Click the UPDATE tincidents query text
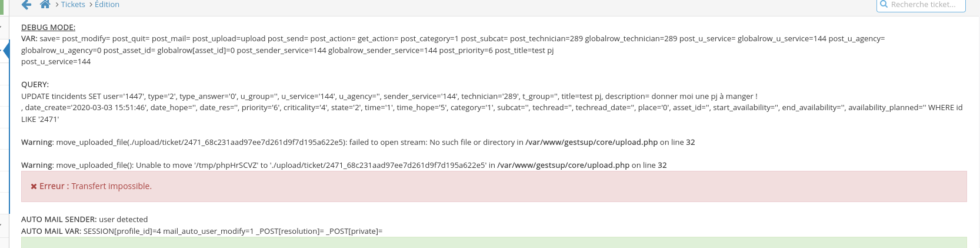The width and height of the screenshot is (980, 248). (492, 107)
